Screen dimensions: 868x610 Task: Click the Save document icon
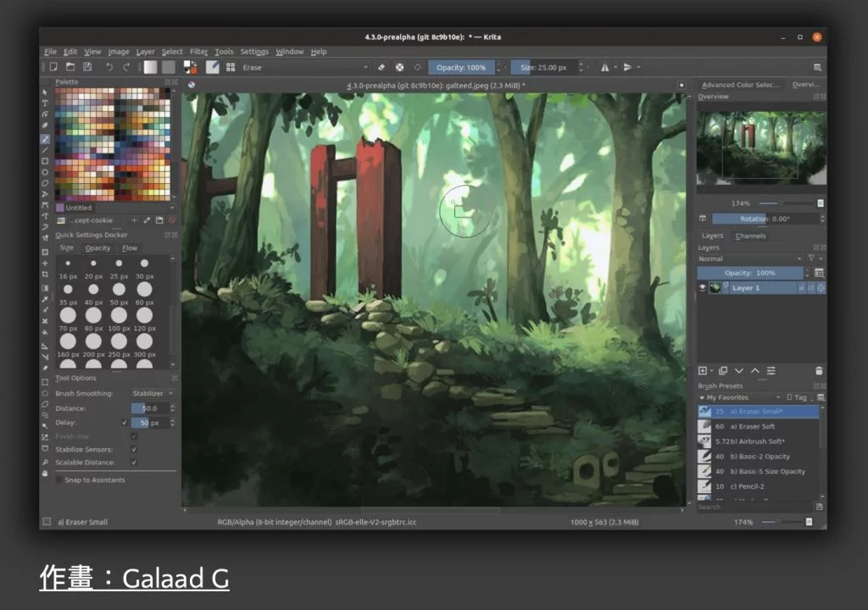[x=87, y=67]
